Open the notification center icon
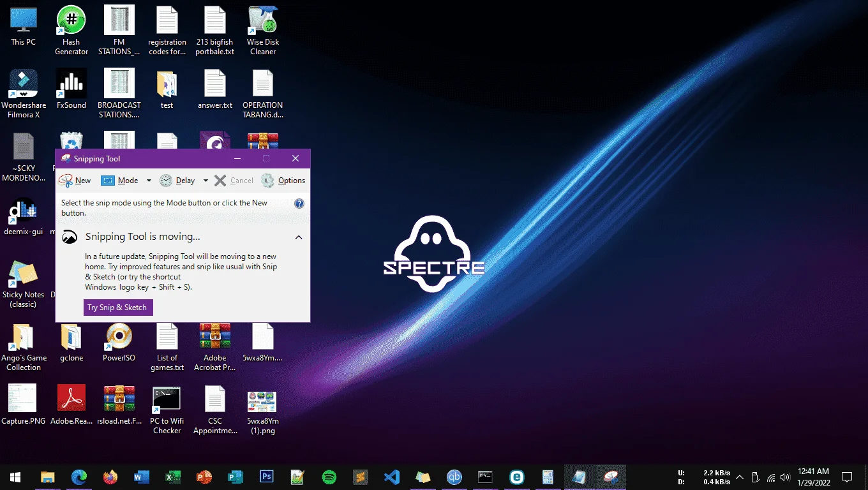The width and height of the screenshot is (868, 490). (847, 477)
